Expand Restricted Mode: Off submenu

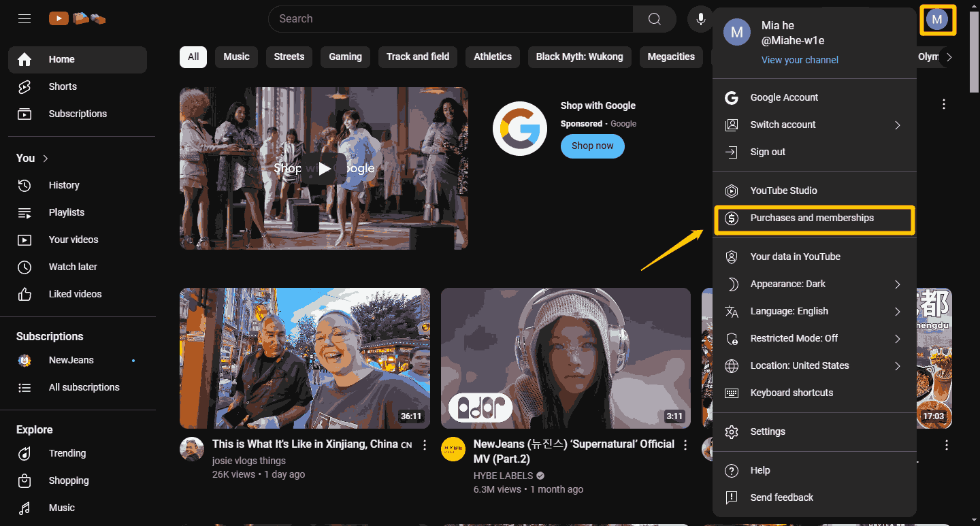tap(815, 338)
